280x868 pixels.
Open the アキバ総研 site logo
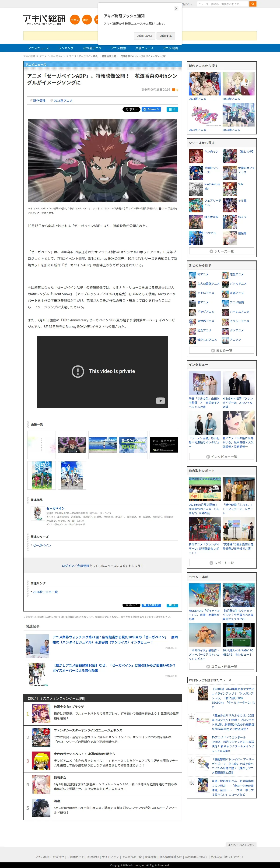44,20
